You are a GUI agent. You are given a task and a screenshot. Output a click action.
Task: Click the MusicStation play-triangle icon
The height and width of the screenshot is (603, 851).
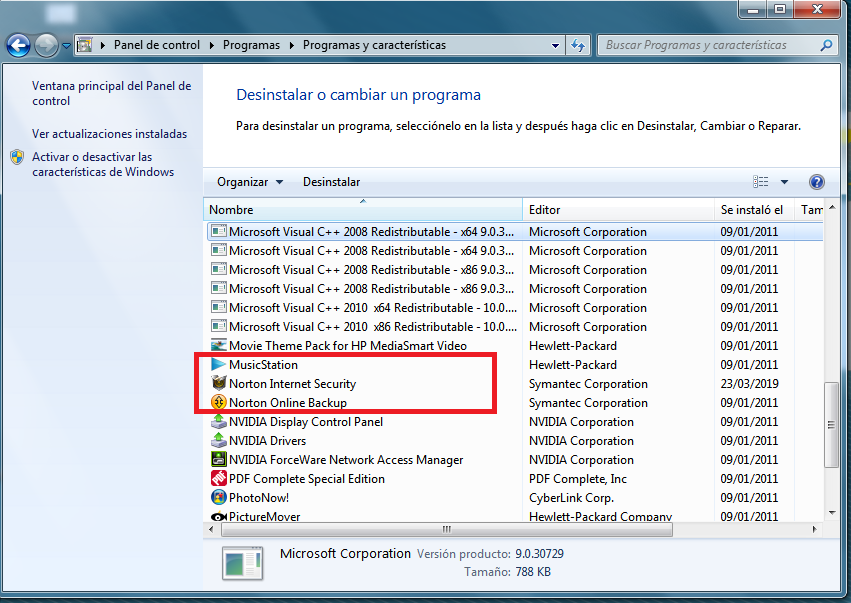tap(219, 364)
